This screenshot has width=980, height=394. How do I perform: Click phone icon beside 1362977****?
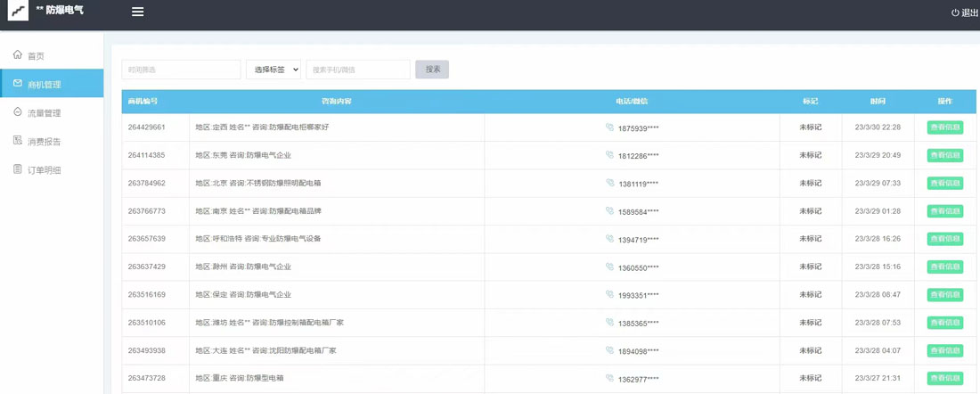[x=609, y=378]
